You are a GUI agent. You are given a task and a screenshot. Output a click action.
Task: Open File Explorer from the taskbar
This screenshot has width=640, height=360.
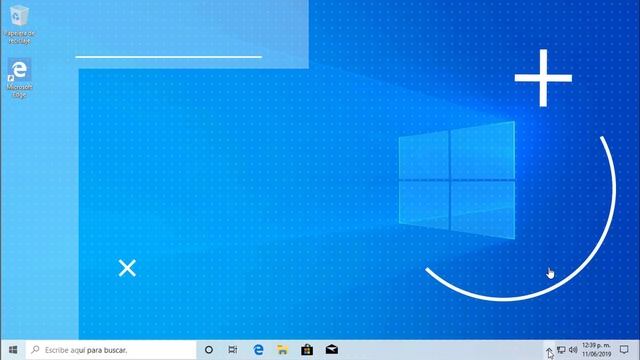282,350
